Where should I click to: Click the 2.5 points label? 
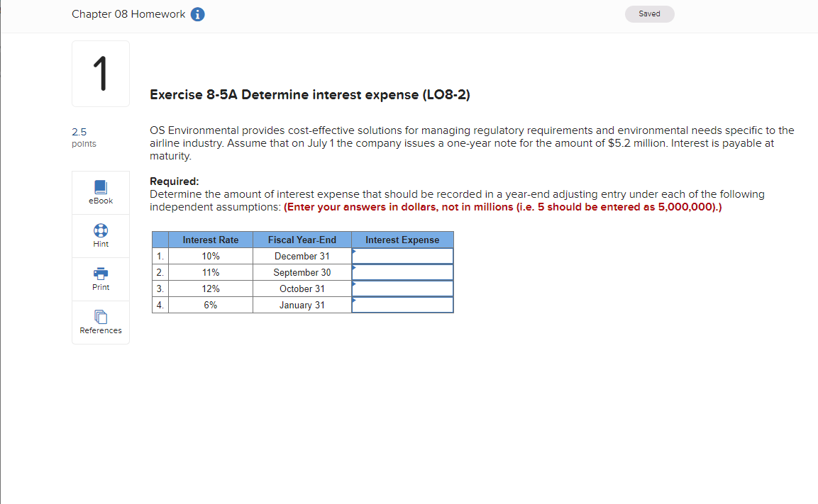[84, 137]
